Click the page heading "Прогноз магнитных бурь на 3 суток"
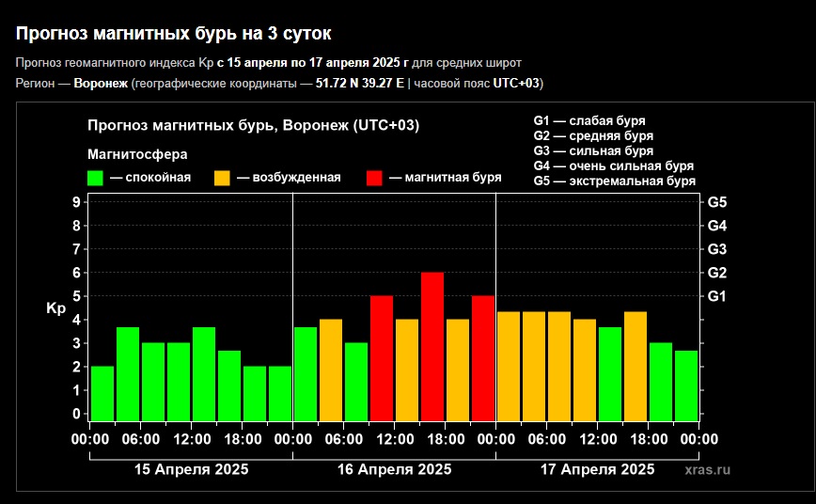This screenshot has height=504, width=816. 174,34
